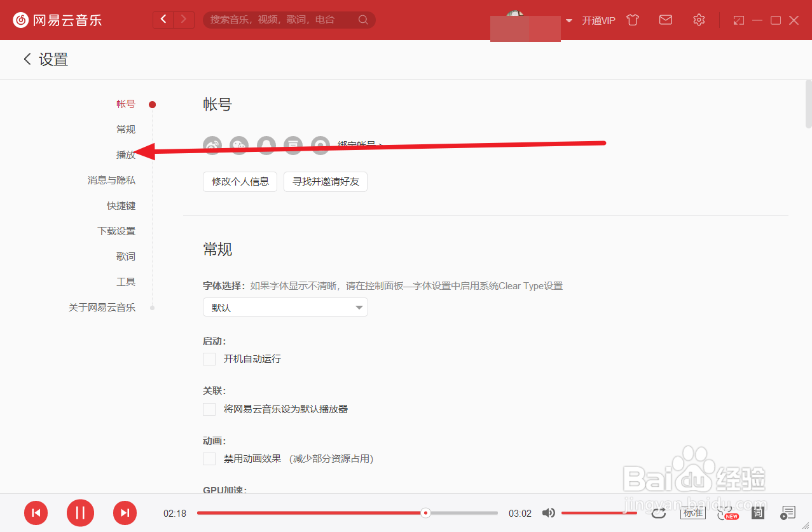The width and height of the screenshot is (812, 532).
Task: Open the skin (T-shirt) icon
Action: point(632,20)
